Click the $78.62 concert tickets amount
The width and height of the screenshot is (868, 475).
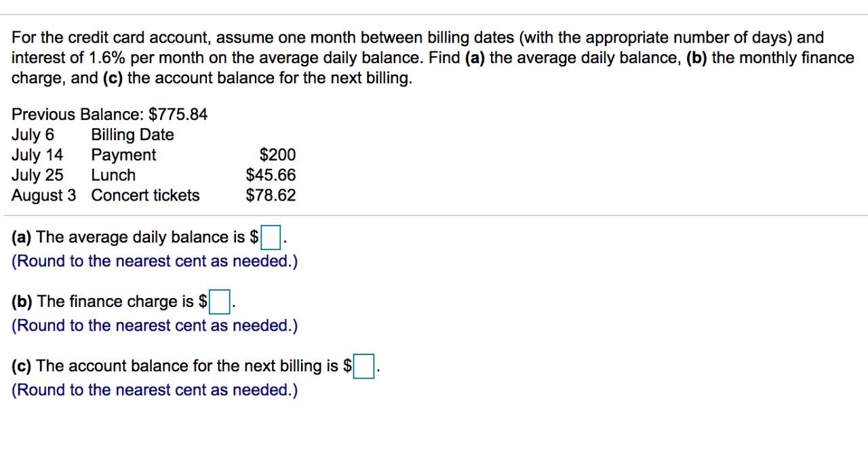tap(271, 195)
